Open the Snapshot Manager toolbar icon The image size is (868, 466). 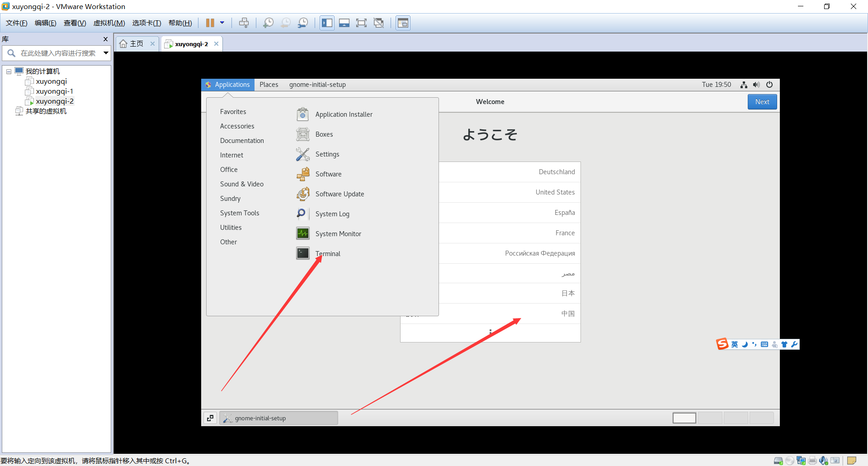point(303,23)
